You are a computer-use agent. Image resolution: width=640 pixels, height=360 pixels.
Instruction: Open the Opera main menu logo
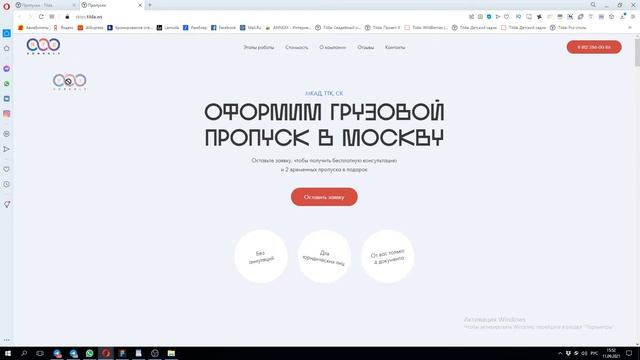coord(7,6)
